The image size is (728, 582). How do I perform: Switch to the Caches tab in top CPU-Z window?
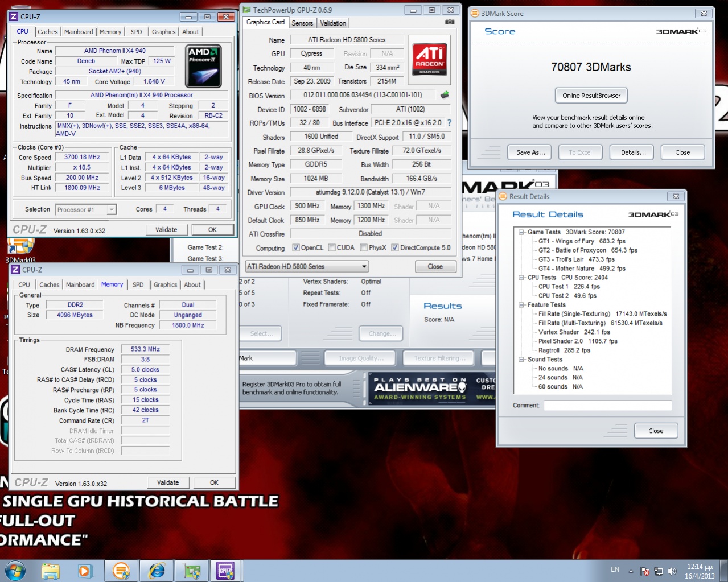[x=48, y=32]
